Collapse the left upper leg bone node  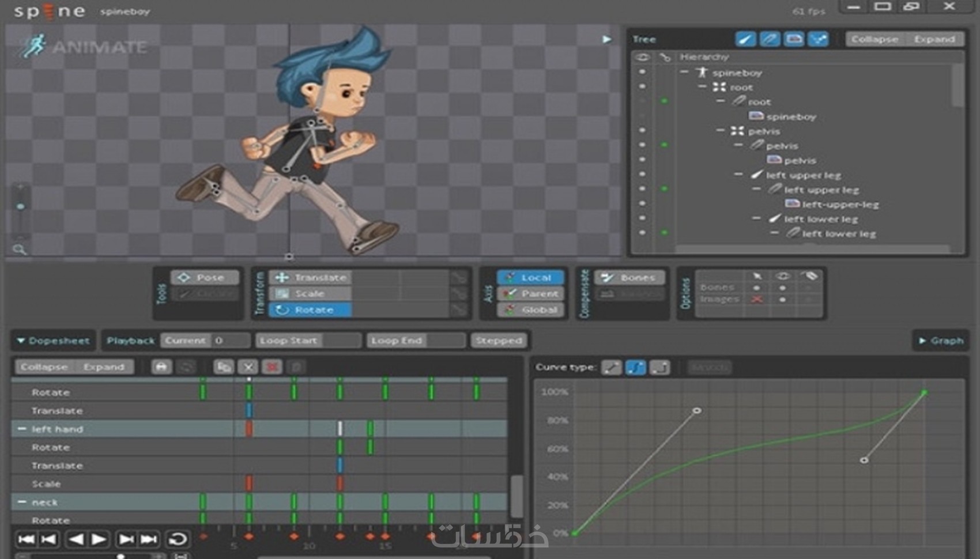(738, 174)
